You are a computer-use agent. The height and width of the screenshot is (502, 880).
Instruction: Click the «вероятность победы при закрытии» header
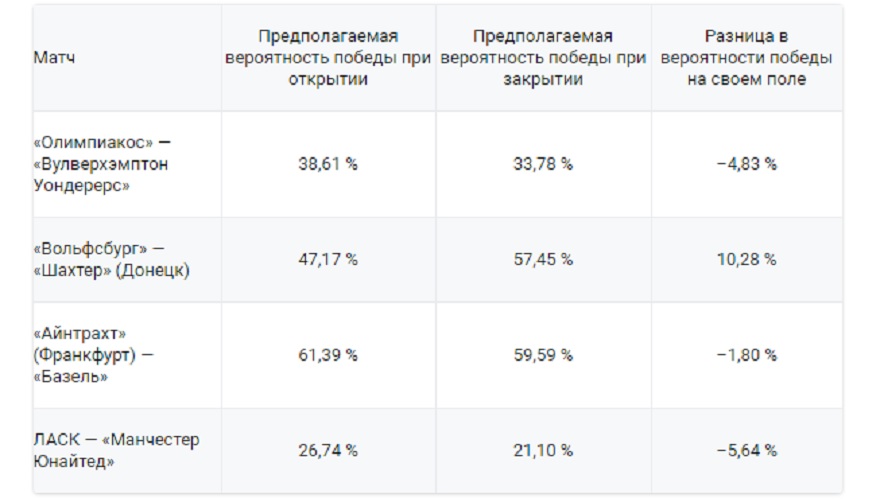(543, 58)
